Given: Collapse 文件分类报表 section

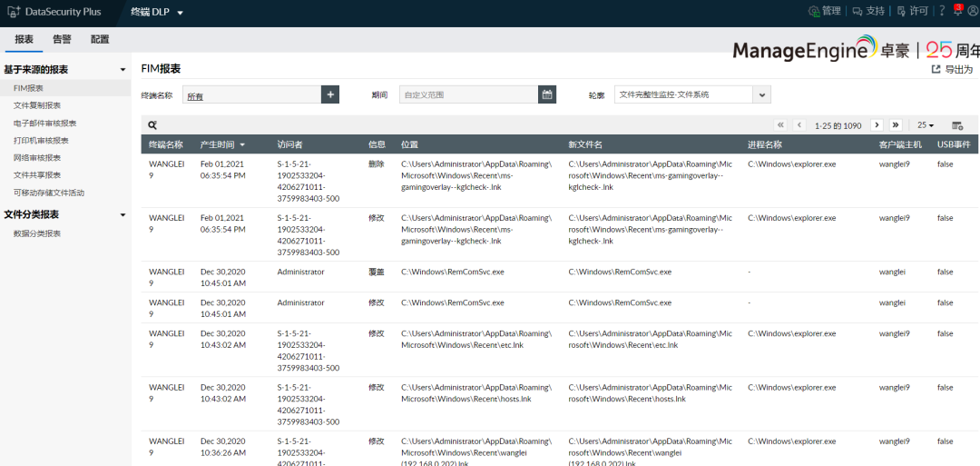Looking at the screenshot, I should click(x=122, y=214).
